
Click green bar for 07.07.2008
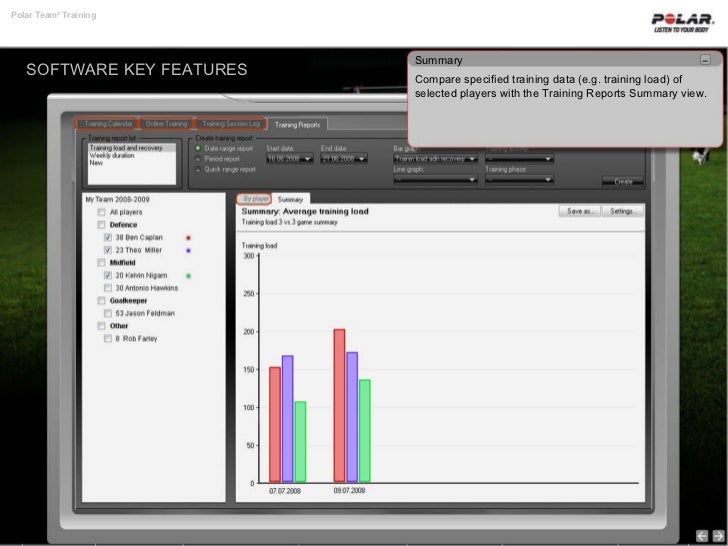(300, 442)
